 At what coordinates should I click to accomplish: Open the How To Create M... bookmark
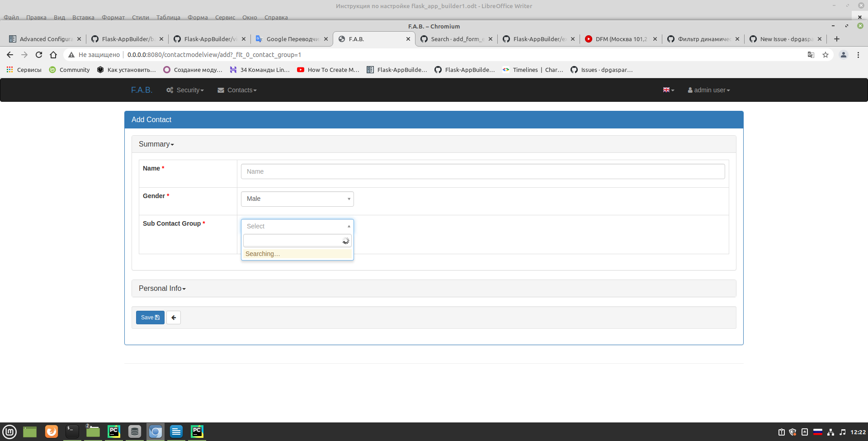click(328, 70)
